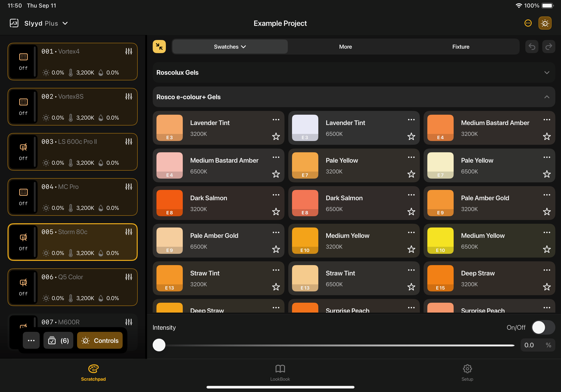Switch to the Fixture tab
The width and height of the screenshot is (561, 392).
pyautogui.click(x=461, y=47)
